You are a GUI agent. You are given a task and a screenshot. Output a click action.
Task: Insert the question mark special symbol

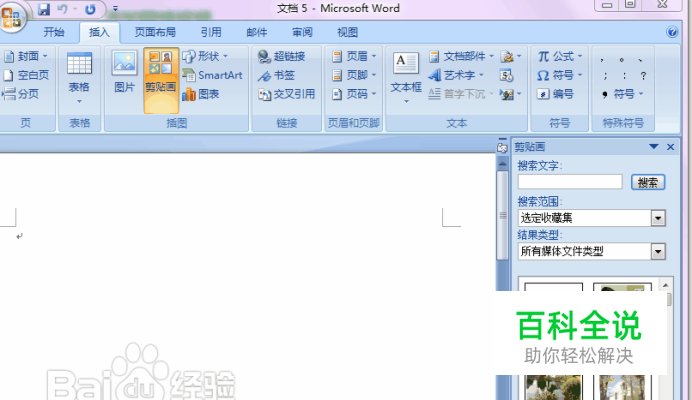point(643,75)
